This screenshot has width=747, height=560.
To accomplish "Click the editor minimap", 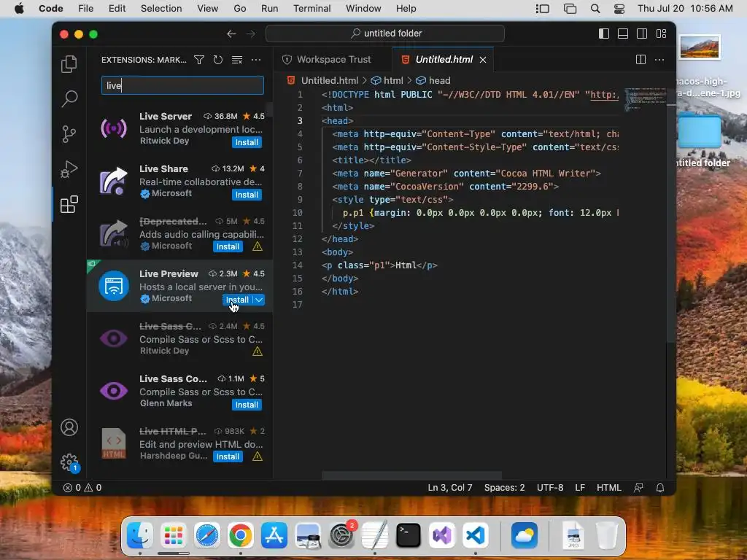I will coord(646,99).
